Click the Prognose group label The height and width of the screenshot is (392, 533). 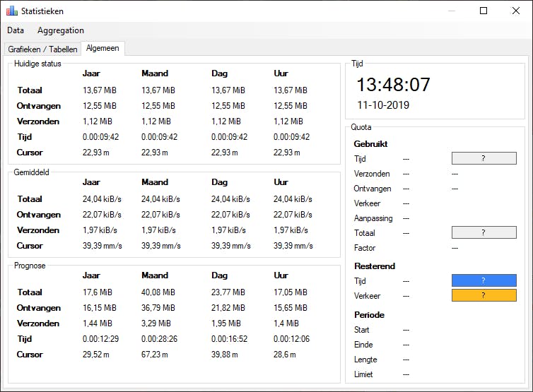coord(30,266)
